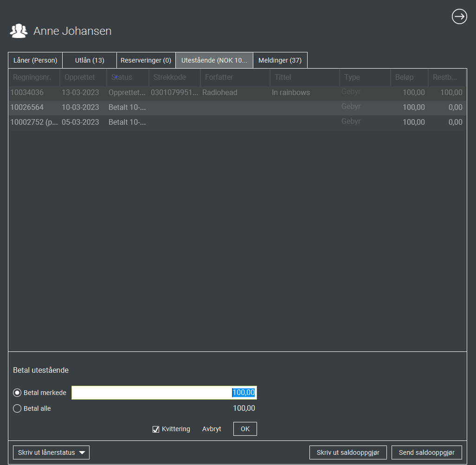Sort by Opprettet column header
This screenshot has width=476, height=465.
pos(83,77)
